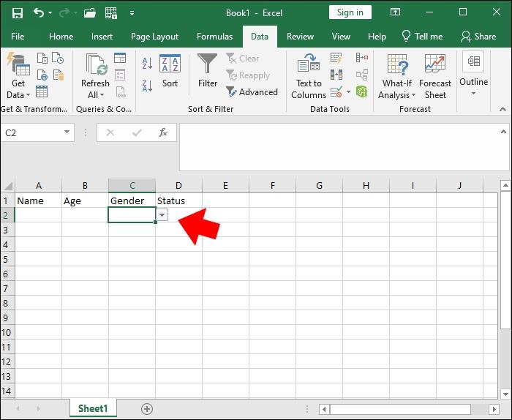Switch to the Review tab
Viewport: 512px width, 420px height.
(x=300, y=37)
